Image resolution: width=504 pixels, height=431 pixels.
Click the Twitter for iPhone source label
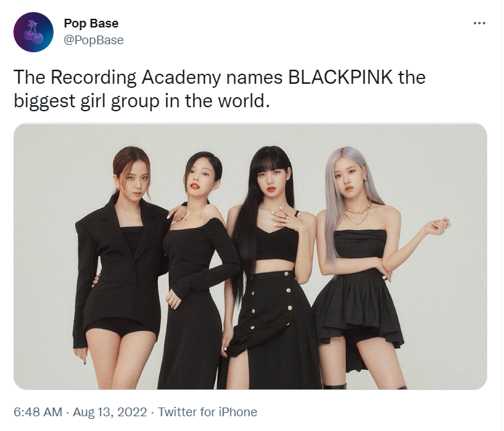(207, 412)
